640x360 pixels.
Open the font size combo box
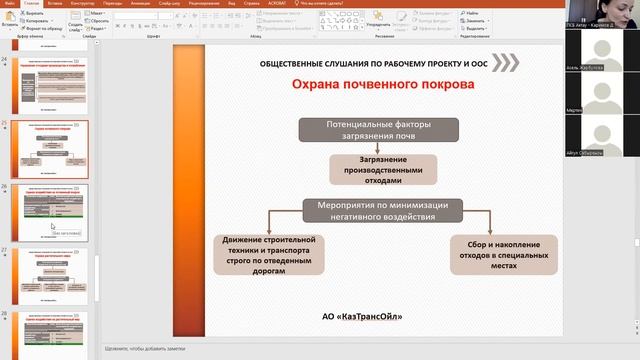(165, 16)
